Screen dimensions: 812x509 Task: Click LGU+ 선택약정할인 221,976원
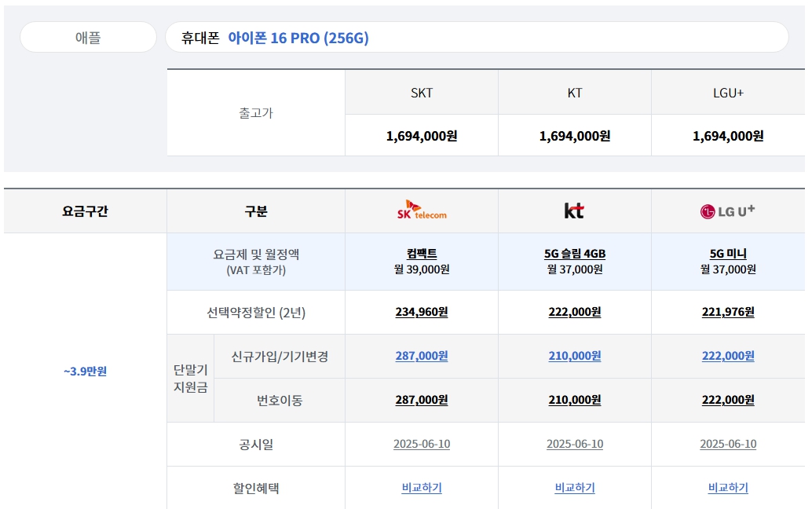pos(728,313)
